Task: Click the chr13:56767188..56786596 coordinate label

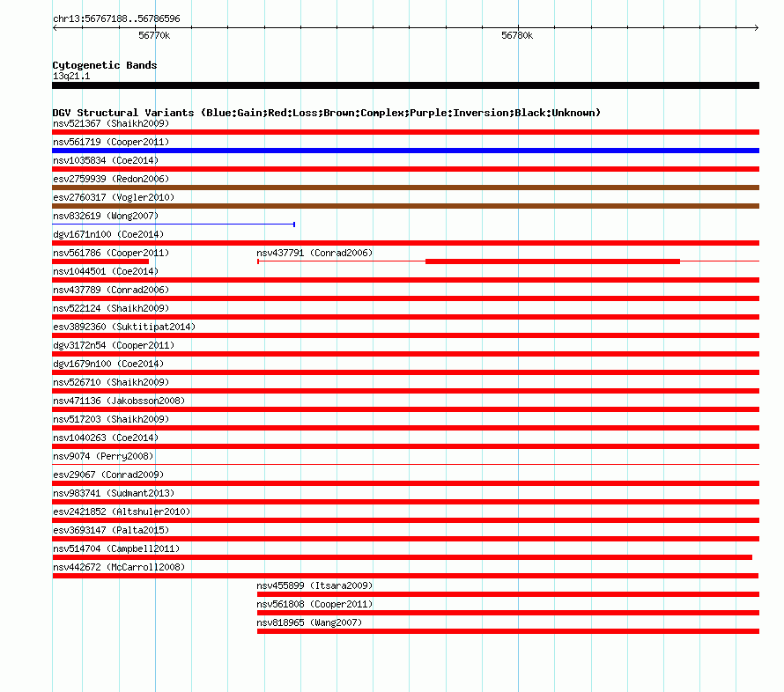Action: click(x=116, y=18)
